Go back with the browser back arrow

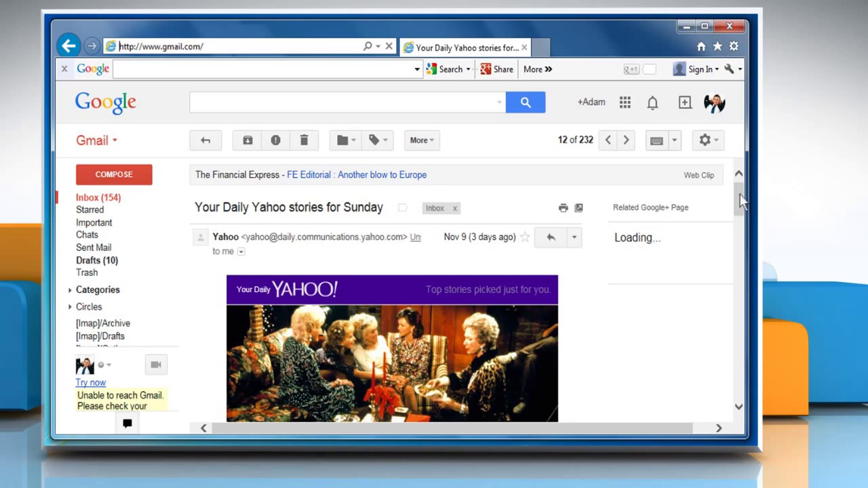(x=68, y=46)
